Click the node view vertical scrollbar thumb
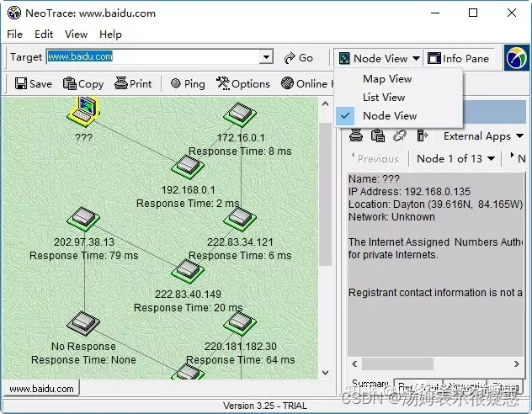The width and height of the screenshot is (532, 414). (326, 194)
